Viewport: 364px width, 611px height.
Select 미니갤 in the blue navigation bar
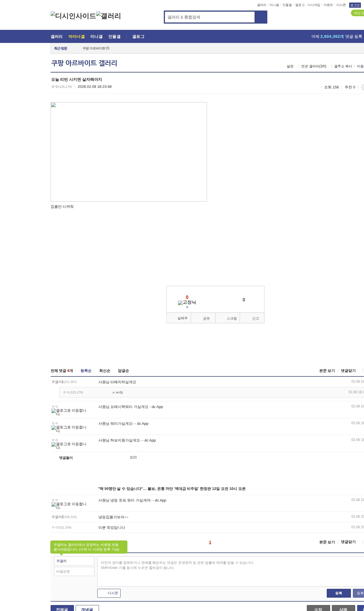tap(96, 37)
